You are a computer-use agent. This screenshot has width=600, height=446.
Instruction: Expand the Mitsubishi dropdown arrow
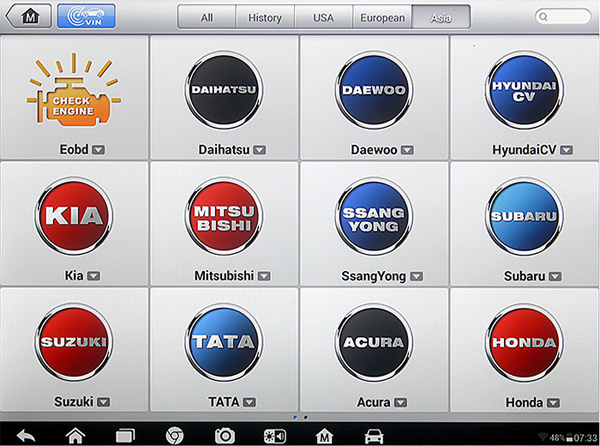[264, 276]
